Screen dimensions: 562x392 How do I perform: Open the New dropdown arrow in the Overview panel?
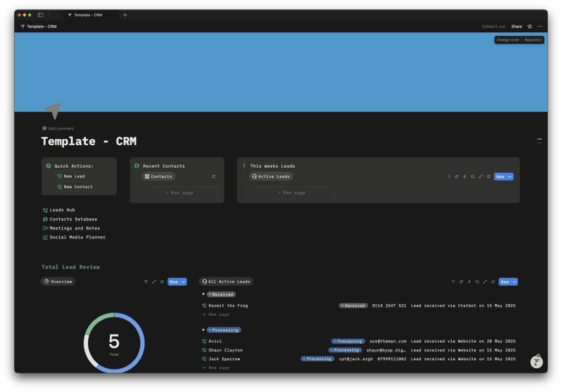(184, 282)
